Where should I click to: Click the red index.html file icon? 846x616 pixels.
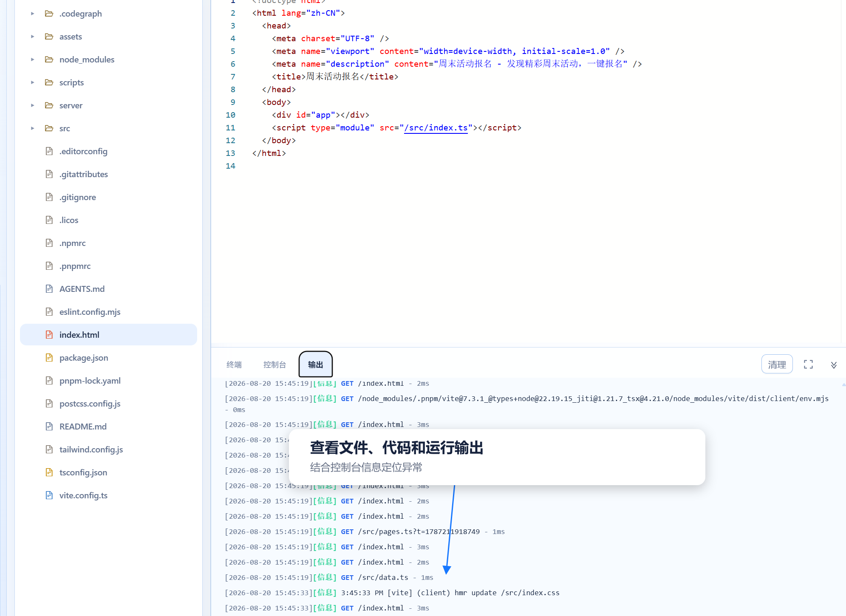[49, 335]
